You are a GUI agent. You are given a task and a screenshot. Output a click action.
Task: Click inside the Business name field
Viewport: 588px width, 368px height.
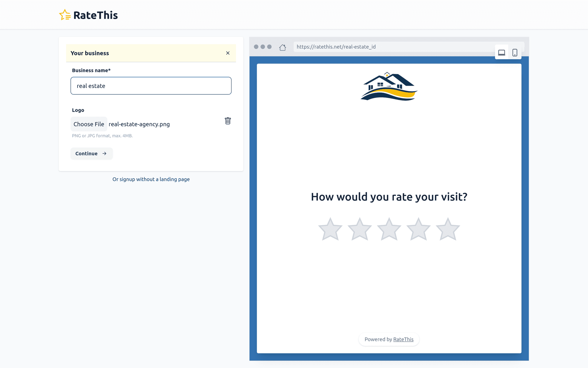point(151,86)
